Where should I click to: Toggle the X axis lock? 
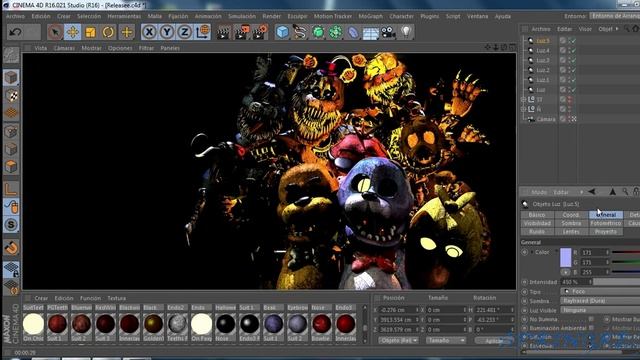pyautogui.click(x=149, y=32)
